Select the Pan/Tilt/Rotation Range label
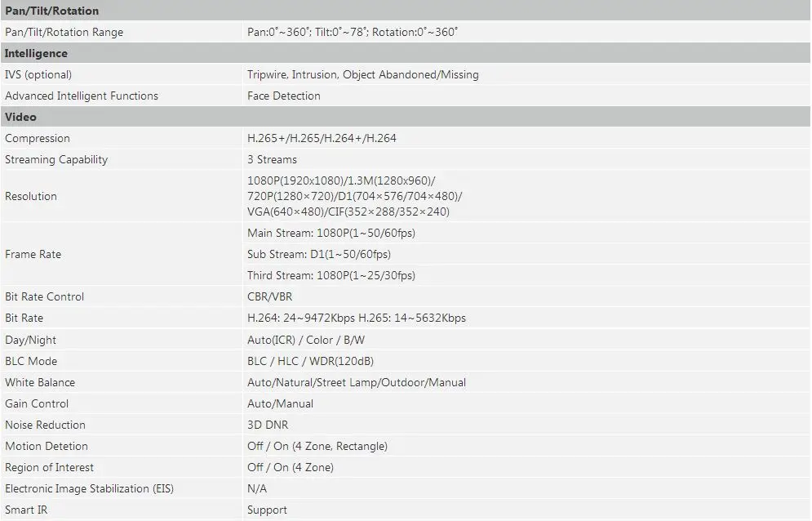 (x=64, y=32)
